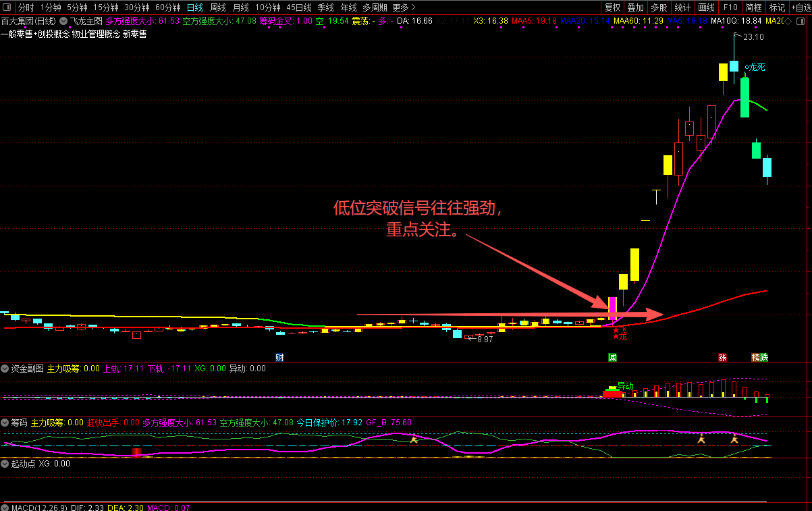Image resolution: width=812 pixels, height=511 pixels.
Task: Click the DA: 16.66 value
Action: coord(414,21)
